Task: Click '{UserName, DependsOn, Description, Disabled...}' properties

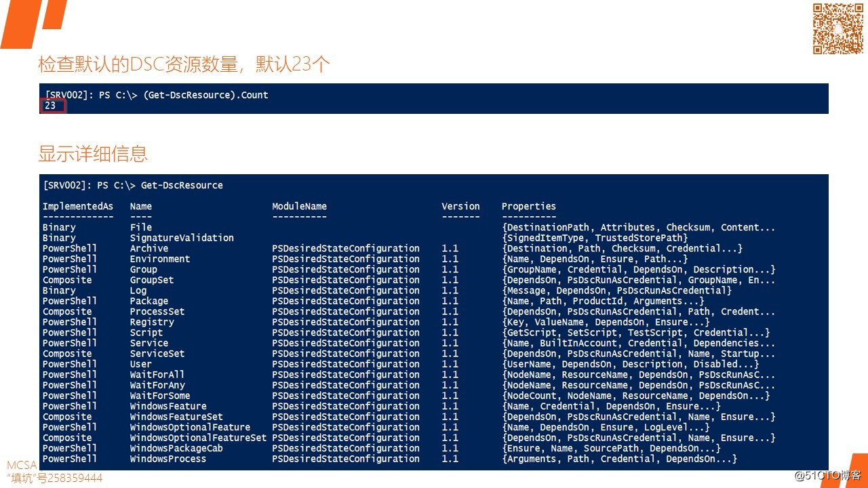Action: 631,364
